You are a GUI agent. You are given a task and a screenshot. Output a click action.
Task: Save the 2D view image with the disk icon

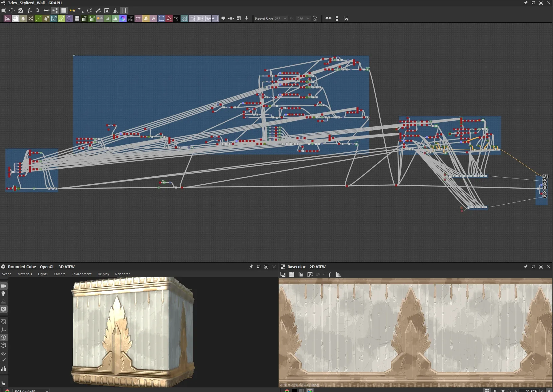(x=292, y=274)
